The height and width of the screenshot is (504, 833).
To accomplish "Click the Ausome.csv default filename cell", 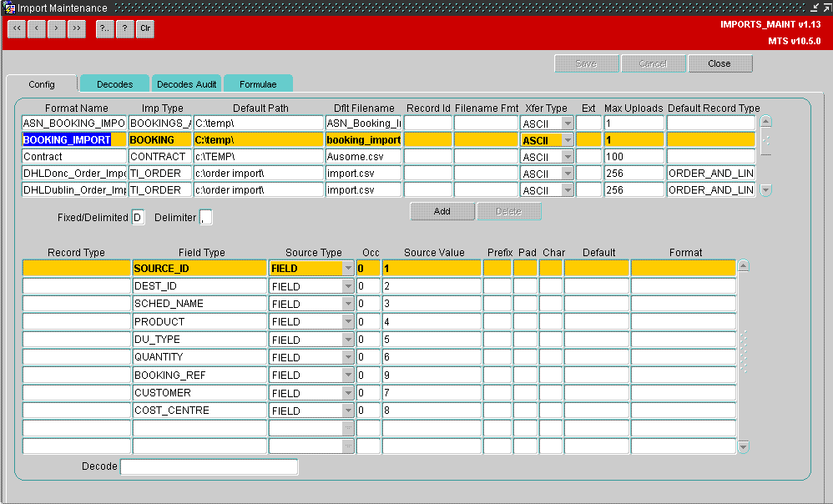I will click(x=363, y=157).
